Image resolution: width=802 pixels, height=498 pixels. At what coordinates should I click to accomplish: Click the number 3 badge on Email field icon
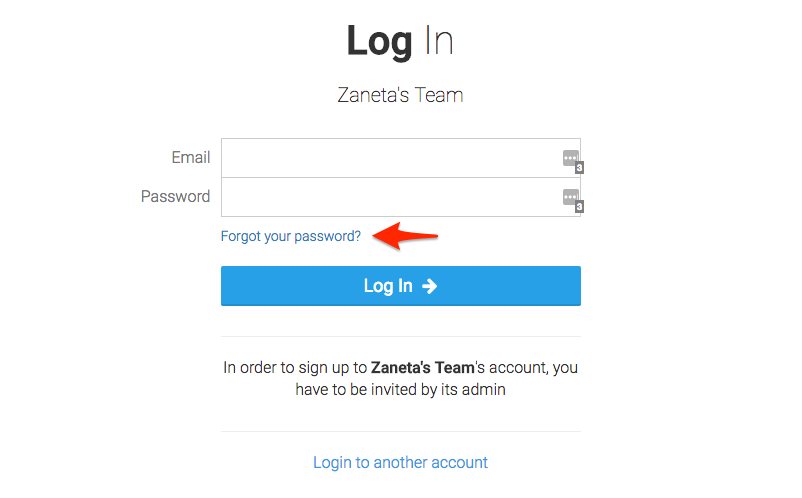580,168
